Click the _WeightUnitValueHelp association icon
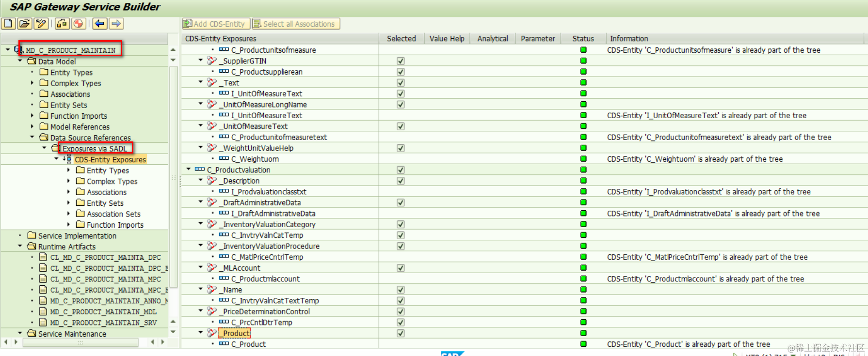Image resolution: width=868 pixels, height=356 pixels. [x=211, y=148]
